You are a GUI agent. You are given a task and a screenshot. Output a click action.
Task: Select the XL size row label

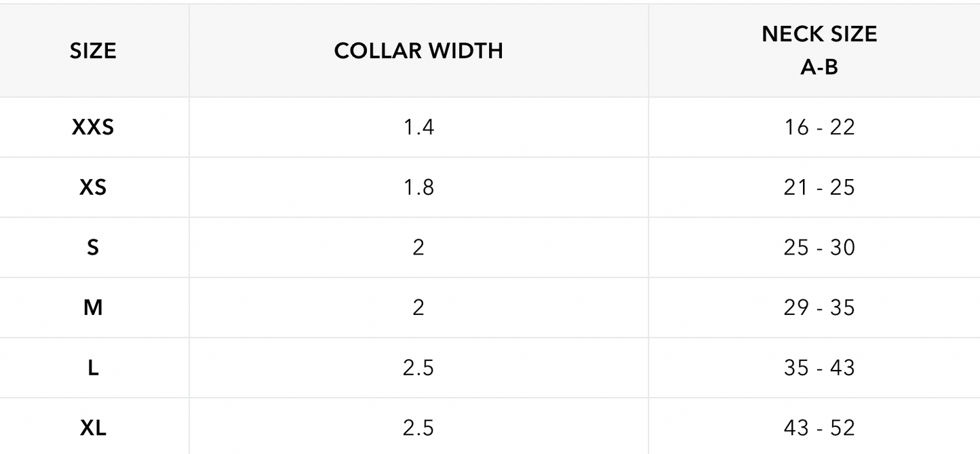(x=93, y=428)
